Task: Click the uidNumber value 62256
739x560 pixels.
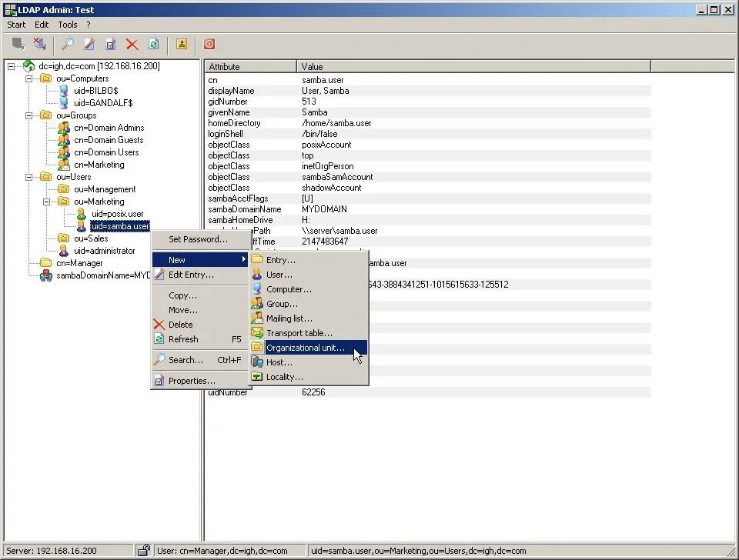Action: click(313, 392)
